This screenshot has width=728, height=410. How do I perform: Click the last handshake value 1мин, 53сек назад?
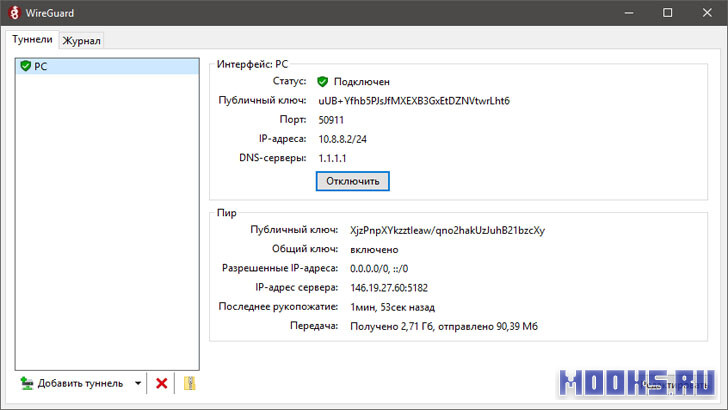[x=392, y=307]
